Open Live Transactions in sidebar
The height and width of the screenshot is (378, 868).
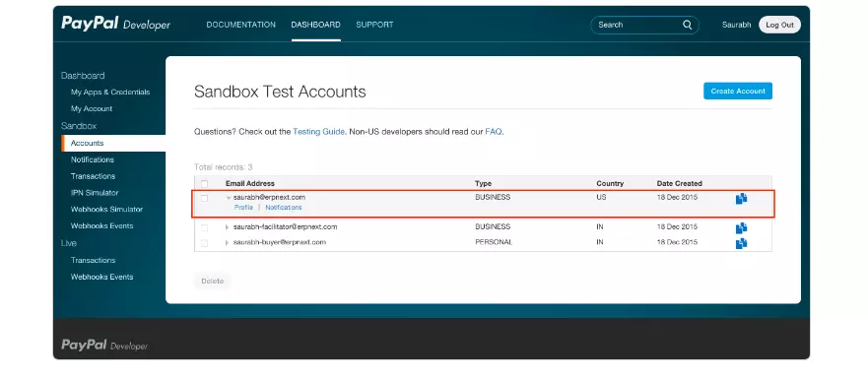click(93, 261)
